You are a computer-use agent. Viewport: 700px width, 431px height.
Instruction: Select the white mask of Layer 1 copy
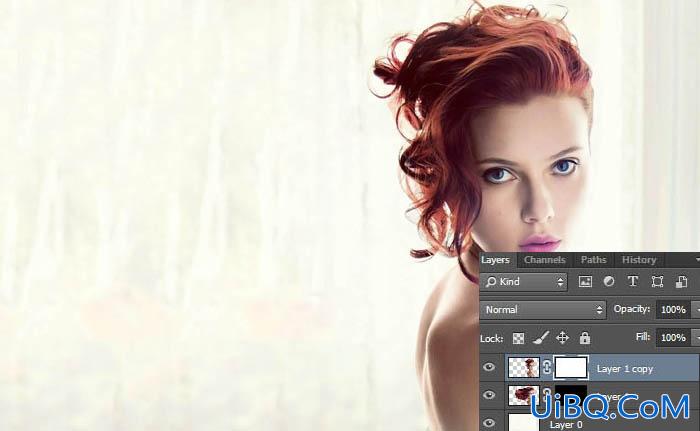(x=571, y=368)
